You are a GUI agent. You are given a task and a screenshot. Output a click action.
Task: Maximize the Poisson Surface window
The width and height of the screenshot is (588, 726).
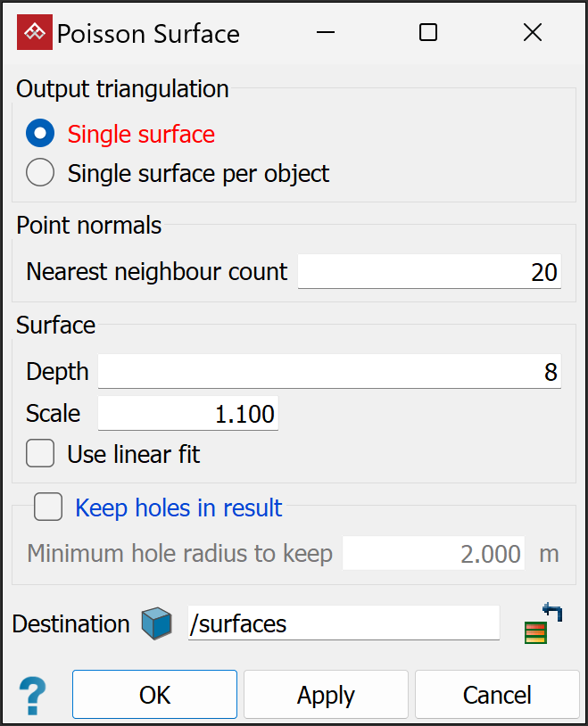click(428, 33)
